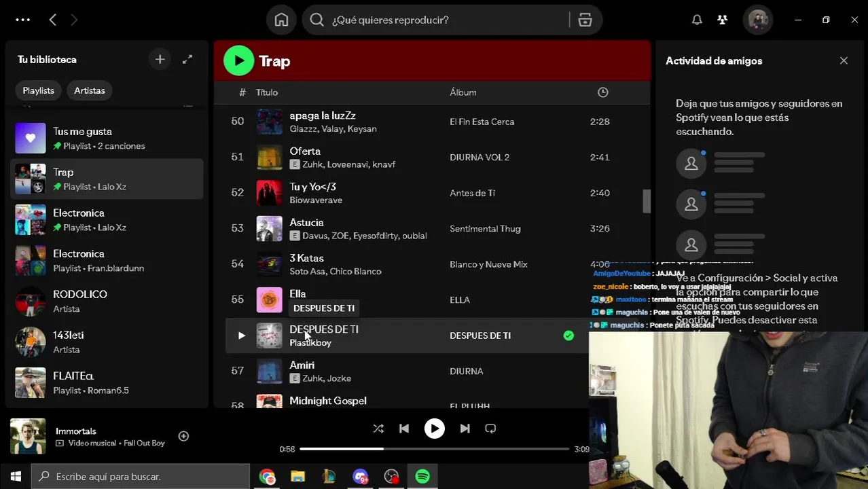Open artist Plastikboy link

click(310, 342)
